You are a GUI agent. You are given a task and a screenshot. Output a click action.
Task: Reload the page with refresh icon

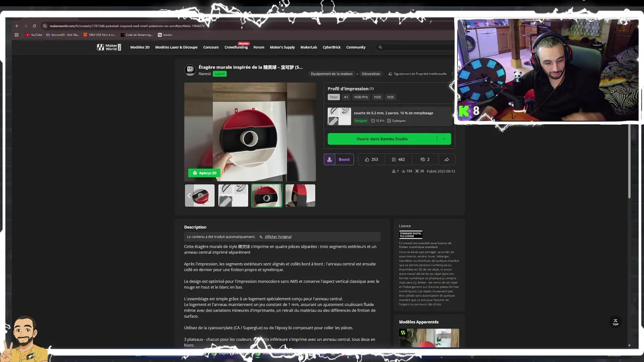click(x=34, y=26)
